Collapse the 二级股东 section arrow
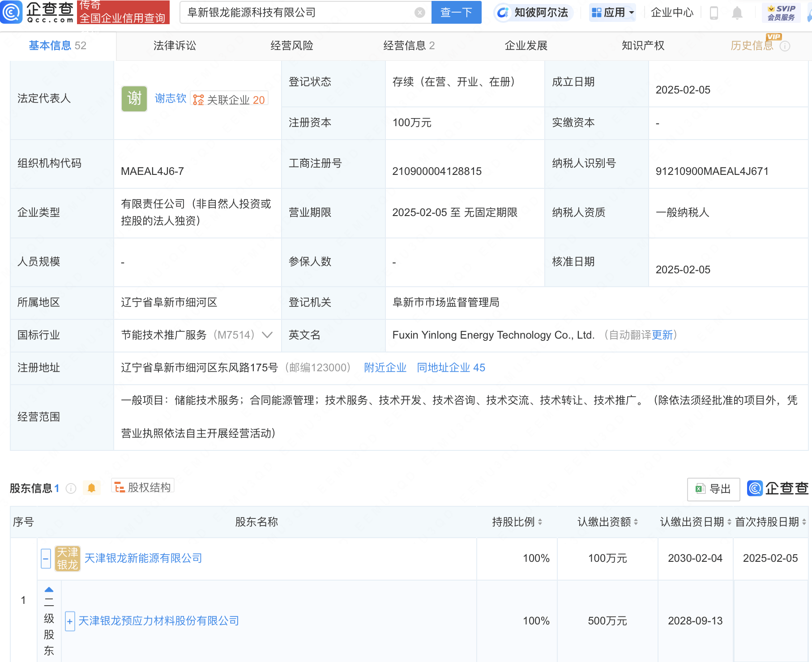The width and height of the screenshot is (812, 662). click(49, 590)
